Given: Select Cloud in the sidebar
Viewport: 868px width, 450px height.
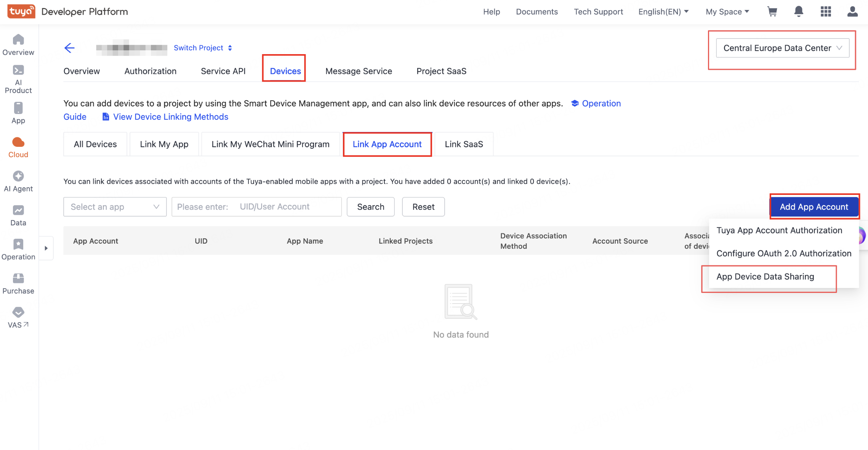Looking at the screenshot, I should (x=18, y=148).
